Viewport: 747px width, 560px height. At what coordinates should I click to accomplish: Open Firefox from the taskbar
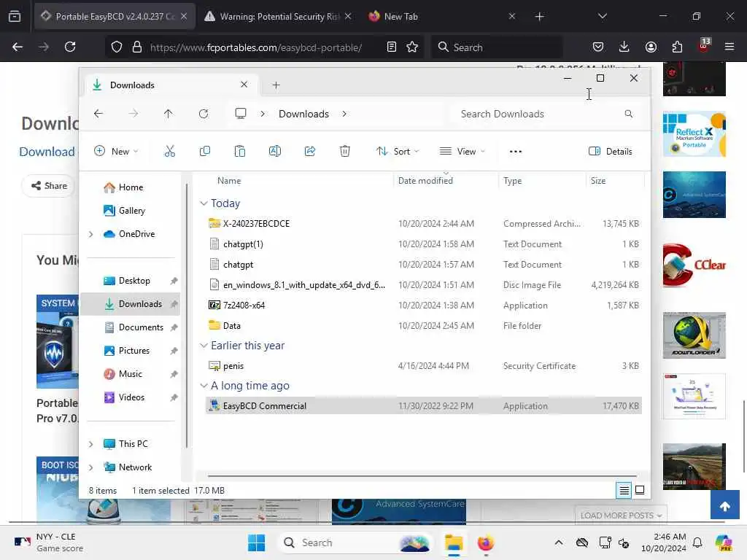[485, 542]
